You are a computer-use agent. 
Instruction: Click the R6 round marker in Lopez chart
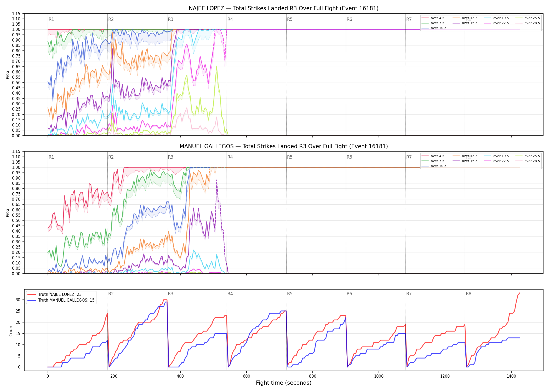click(x=349, y=19)
